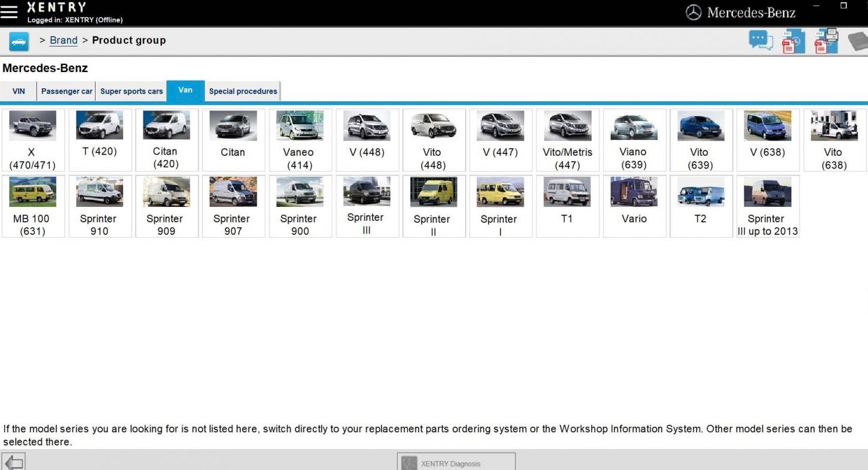Screen dimensions: 868x470
Task: Select Sprinter III up to 2013 tile
Action: [768, 206]
